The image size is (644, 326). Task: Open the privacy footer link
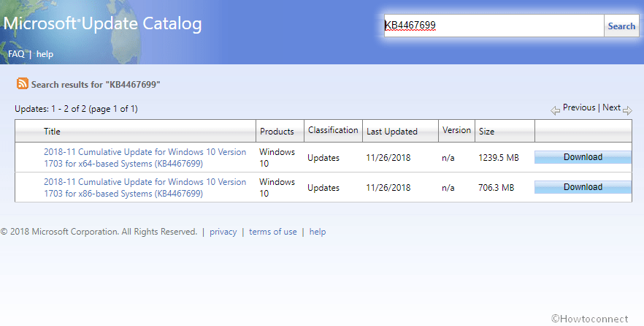(223, 232)
